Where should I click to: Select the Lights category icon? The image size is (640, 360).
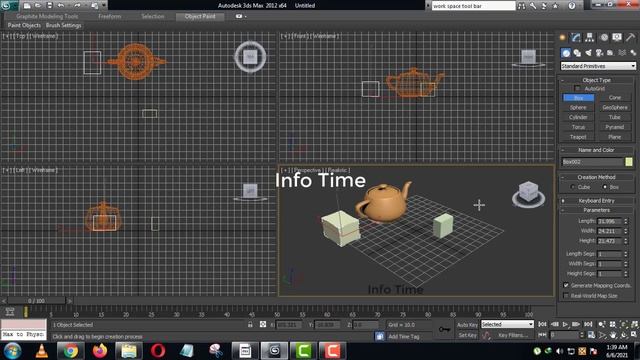coord(588,53)
